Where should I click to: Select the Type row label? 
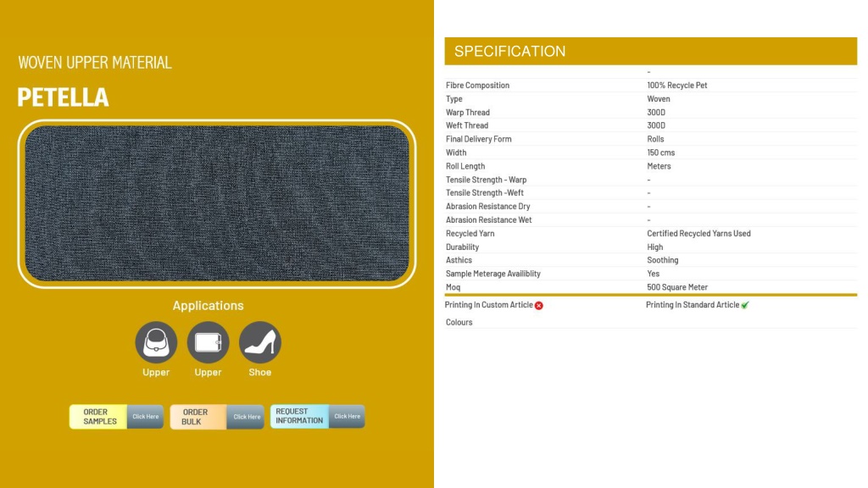click(x=454, y=99)
